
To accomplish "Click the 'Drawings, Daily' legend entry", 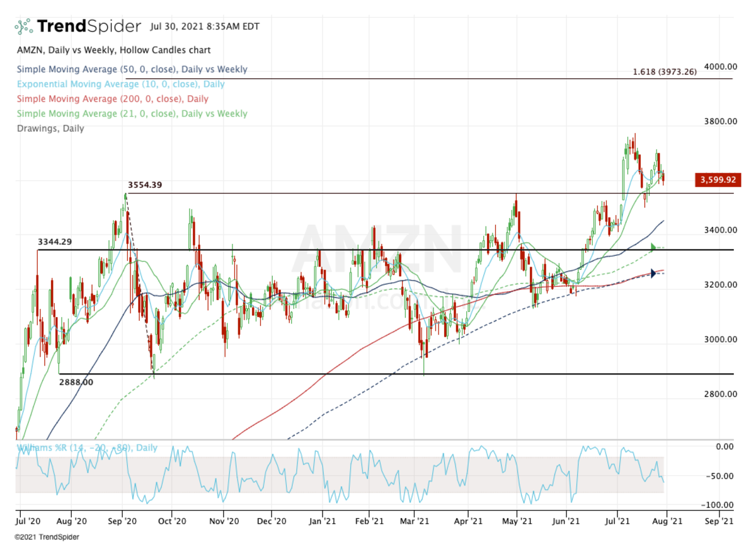I will [x=50, y=128].
